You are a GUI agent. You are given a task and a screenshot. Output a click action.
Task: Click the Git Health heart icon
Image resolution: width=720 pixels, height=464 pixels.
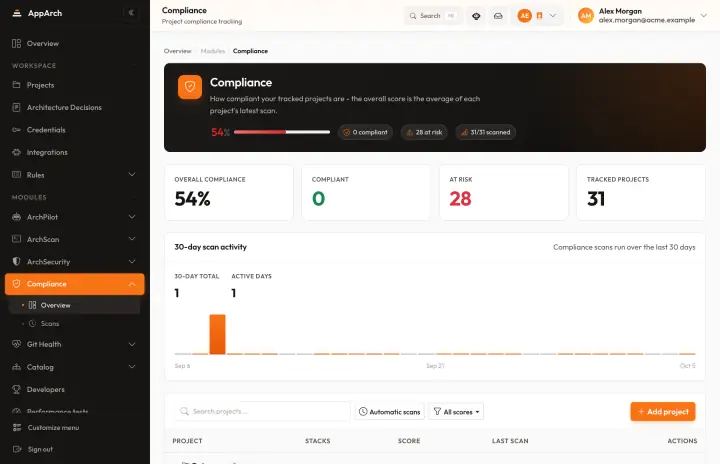click(x=17, y=344)
